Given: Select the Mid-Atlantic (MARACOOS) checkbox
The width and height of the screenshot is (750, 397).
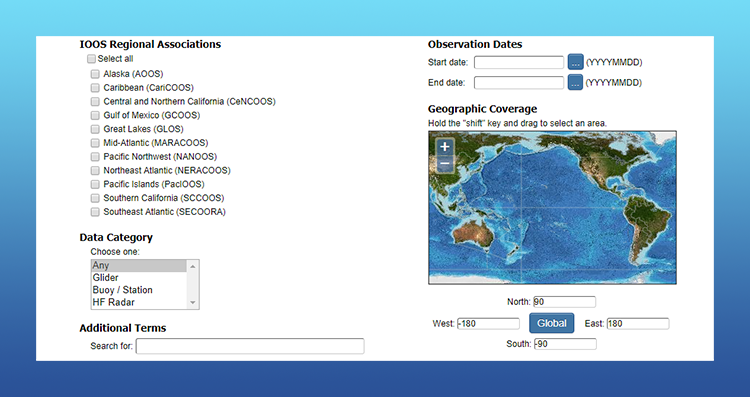Looking at the screenshot, I should tap(95, 143).
